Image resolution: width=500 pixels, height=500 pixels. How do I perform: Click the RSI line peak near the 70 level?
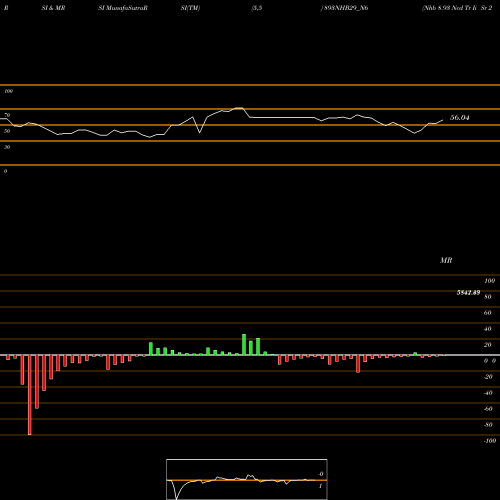pos(239,108)
